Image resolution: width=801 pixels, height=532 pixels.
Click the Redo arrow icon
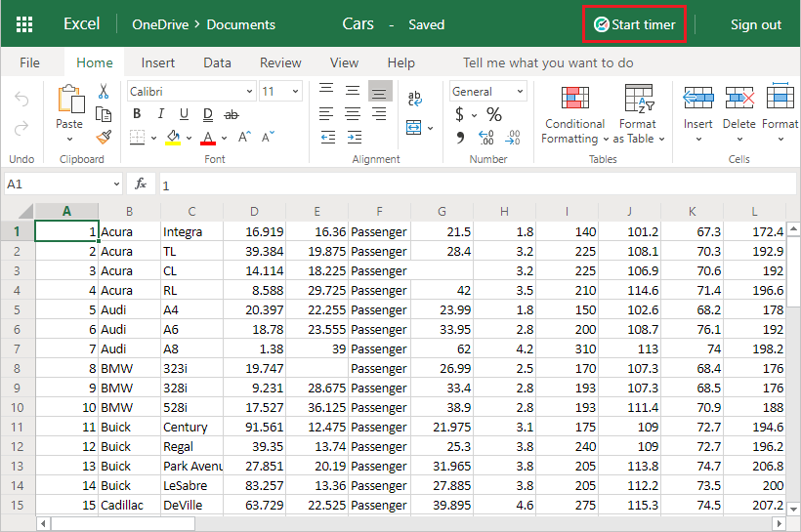coord(21,128)
